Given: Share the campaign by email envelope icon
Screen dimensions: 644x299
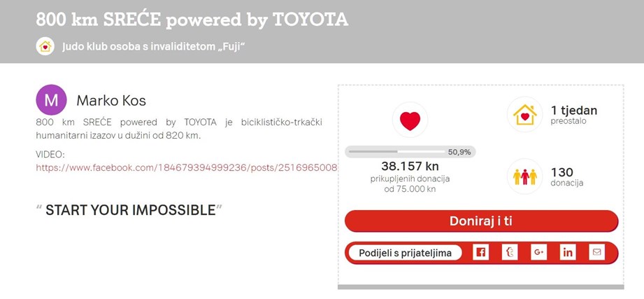Looking at the screenshot, I should [596, 252].
